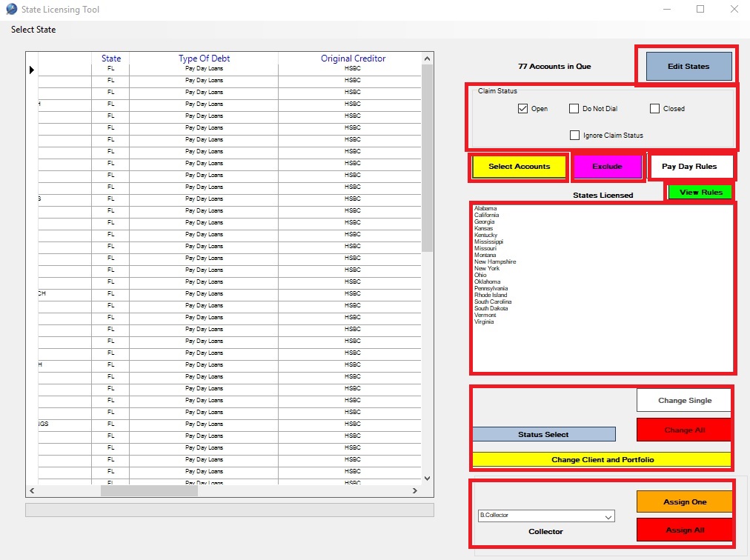Enable Ignore Claim Status
The height and width of the screenshot is (560, 750).
[574, 135]
